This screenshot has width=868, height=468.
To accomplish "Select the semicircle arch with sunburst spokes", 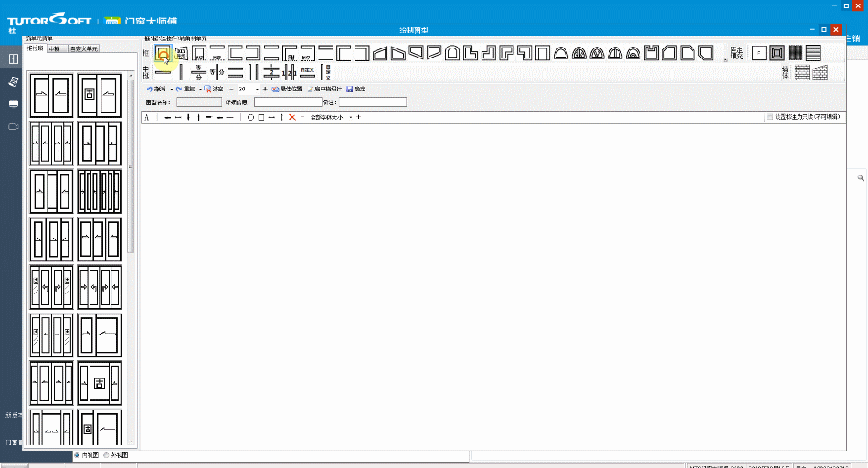I will tap(579, 54).
